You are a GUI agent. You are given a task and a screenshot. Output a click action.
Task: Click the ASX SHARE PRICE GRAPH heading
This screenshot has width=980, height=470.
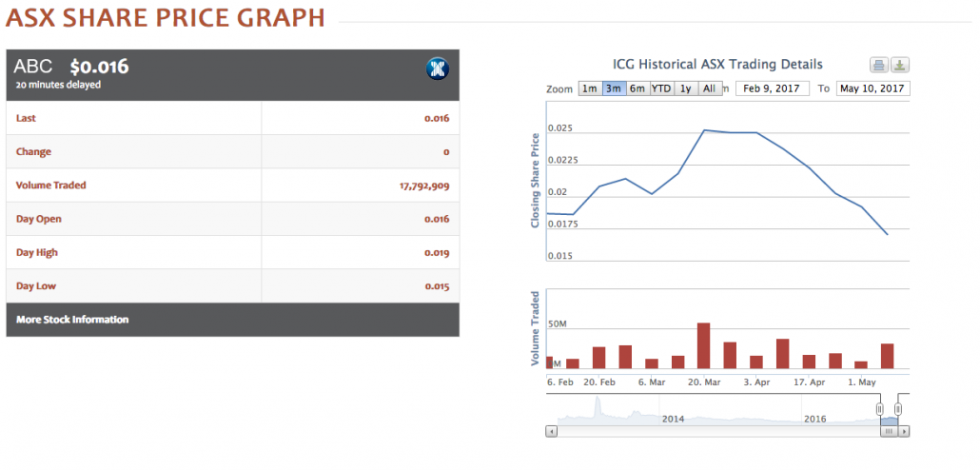click(x=165, y=17)
